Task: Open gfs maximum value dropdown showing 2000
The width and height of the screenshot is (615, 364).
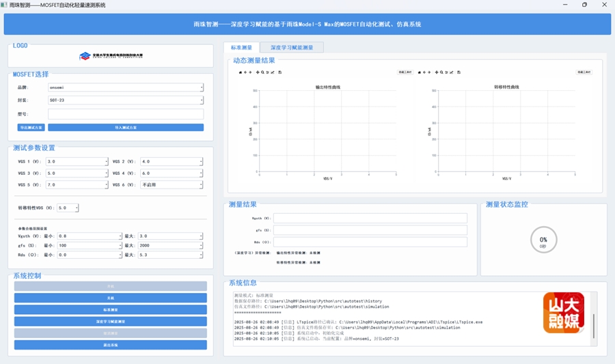Action: [x=171, y=245]
